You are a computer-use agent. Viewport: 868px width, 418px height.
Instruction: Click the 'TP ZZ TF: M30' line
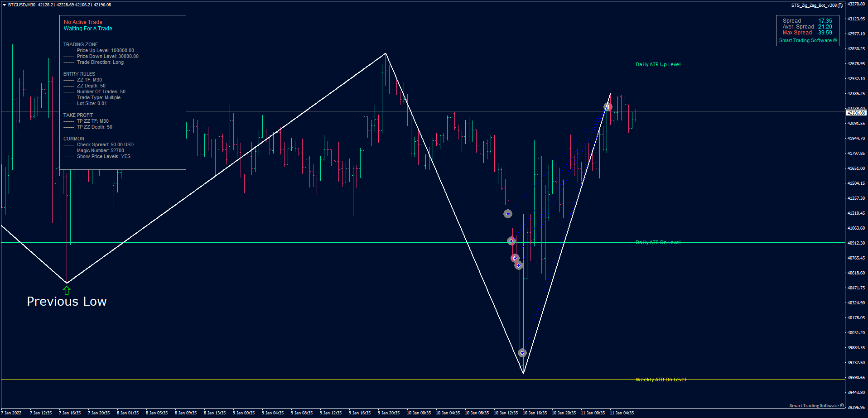pyautogui.click(x=93, y=121)
